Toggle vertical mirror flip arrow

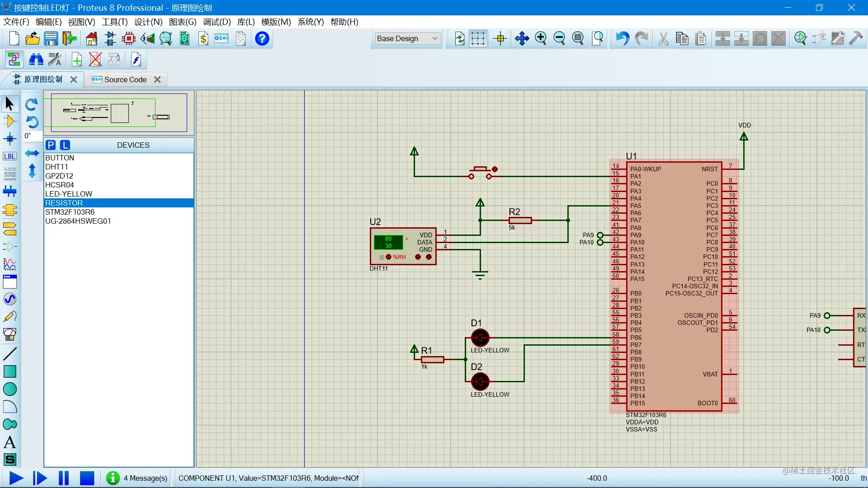[x=32, y=171]
